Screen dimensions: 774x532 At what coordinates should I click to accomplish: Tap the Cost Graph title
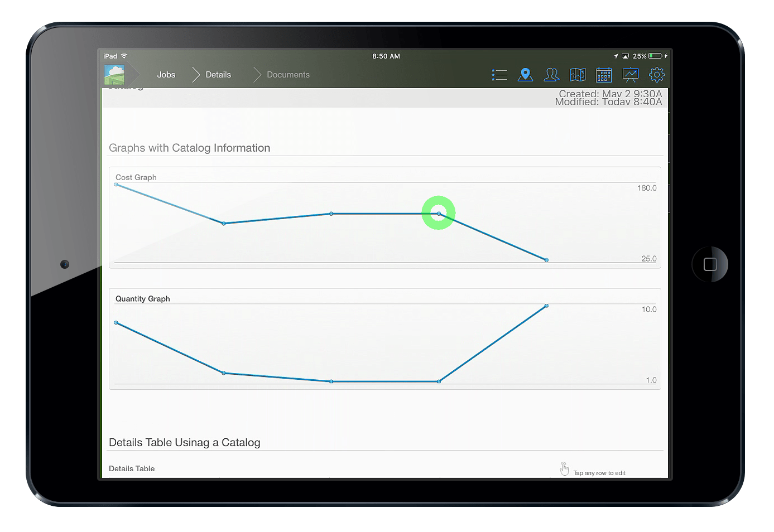[136, 177]
